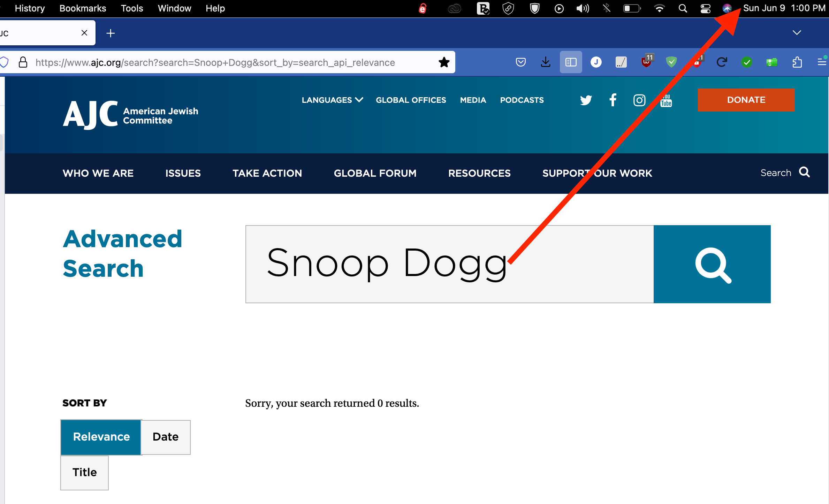829x504 pixels.
Task: Visit AJC YouTube channel
Action: click(x=666, y=100)
